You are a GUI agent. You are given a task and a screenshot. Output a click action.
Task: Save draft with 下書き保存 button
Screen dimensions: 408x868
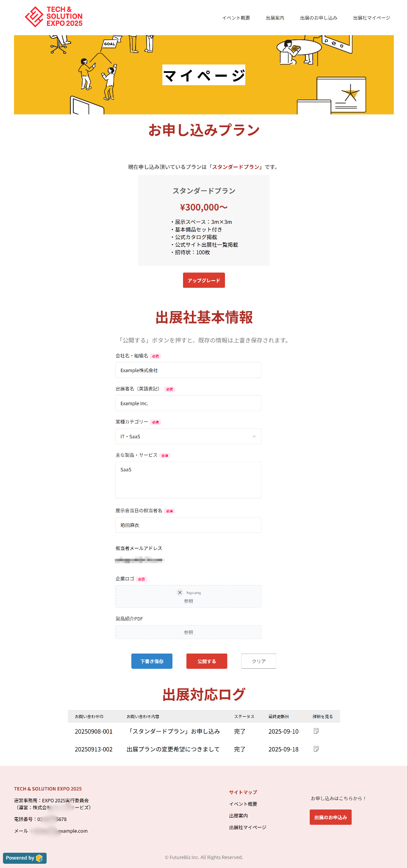point(152,661)
